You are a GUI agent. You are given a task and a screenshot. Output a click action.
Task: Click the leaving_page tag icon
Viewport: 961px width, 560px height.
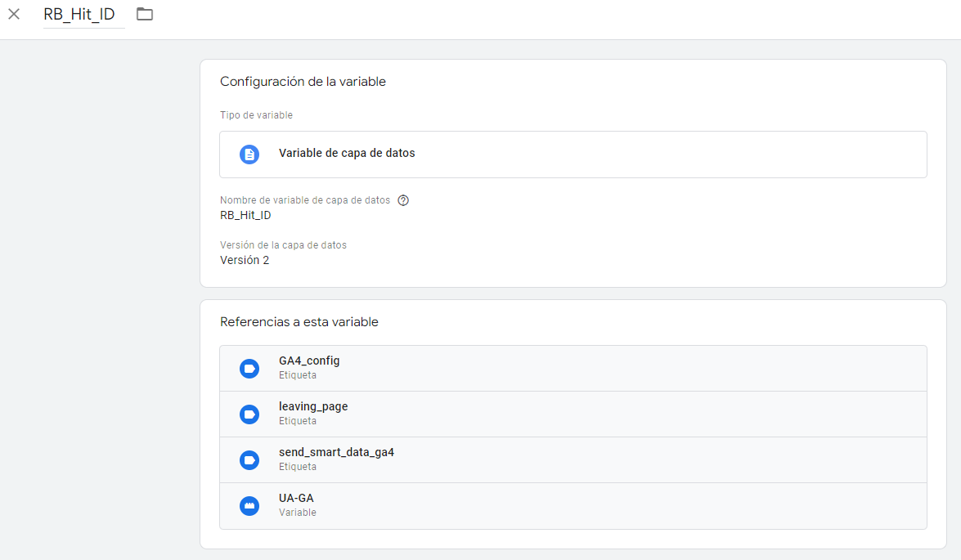pos(249,414)
